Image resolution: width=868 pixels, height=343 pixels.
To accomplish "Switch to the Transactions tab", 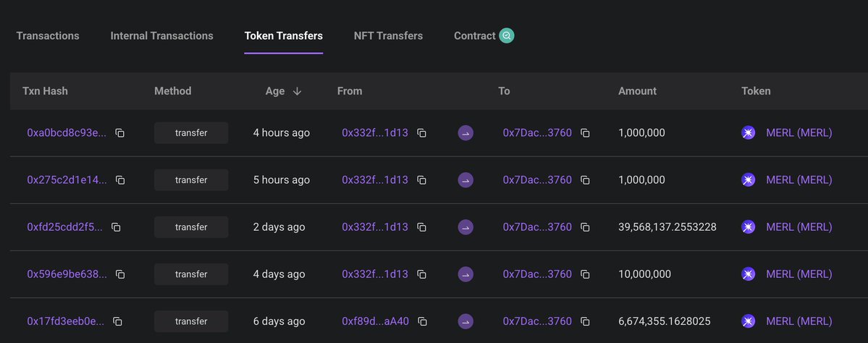I will [48, 35].
